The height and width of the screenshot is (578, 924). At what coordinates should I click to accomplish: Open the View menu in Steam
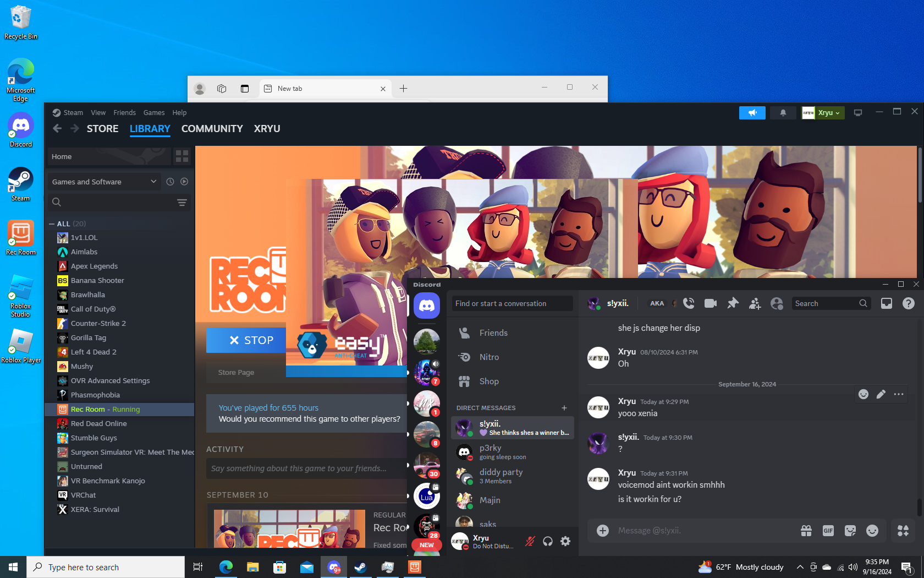[98, 113]
